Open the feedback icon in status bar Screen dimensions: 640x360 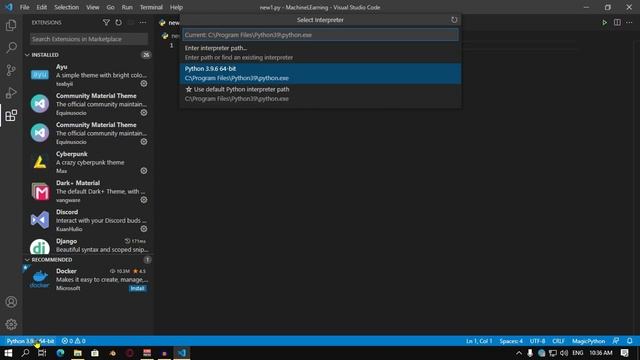(x=616, y=341)
